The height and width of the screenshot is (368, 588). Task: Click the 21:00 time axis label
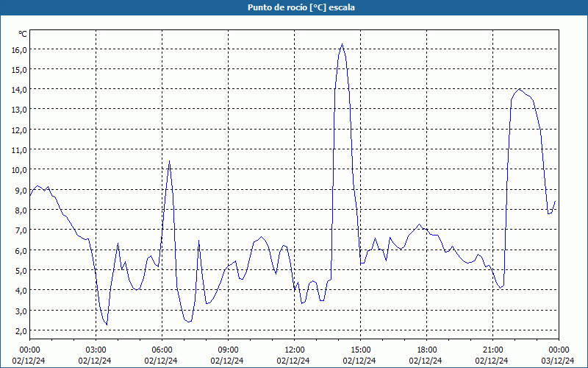click(492, 350)
